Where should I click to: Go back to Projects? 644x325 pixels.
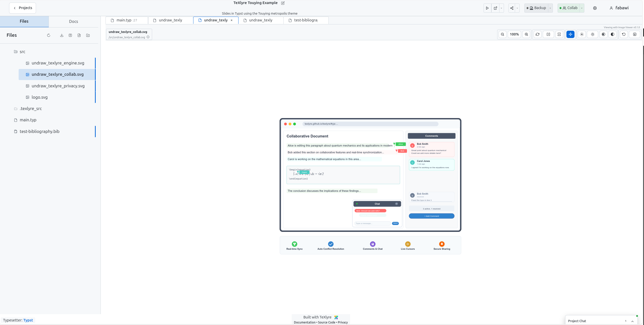click(x=23, y=8)
